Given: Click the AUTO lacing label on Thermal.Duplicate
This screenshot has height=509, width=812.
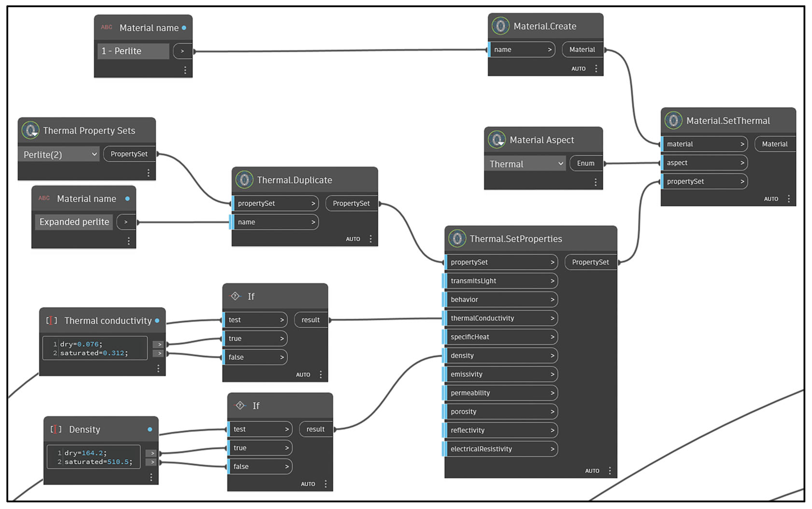Looking at the screenshot, I should click(353, 239).
